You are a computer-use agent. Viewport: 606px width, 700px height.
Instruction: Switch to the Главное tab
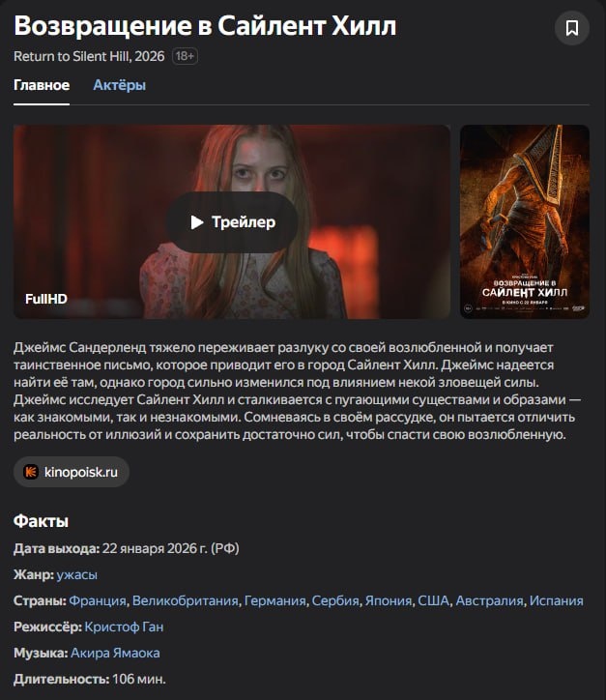tap(42, 85)
